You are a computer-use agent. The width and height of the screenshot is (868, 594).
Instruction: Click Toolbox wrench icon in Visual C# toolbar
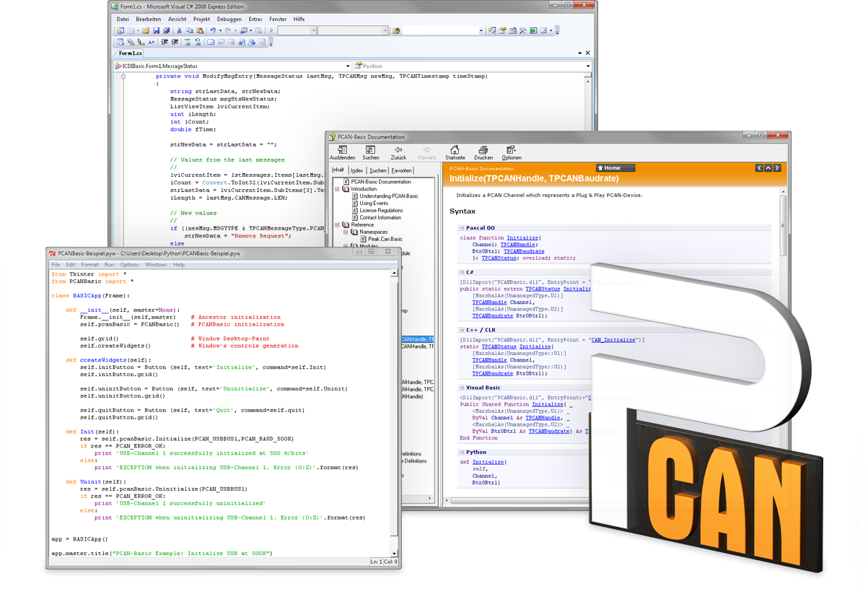pyautogui.click(x=523, y=30)
